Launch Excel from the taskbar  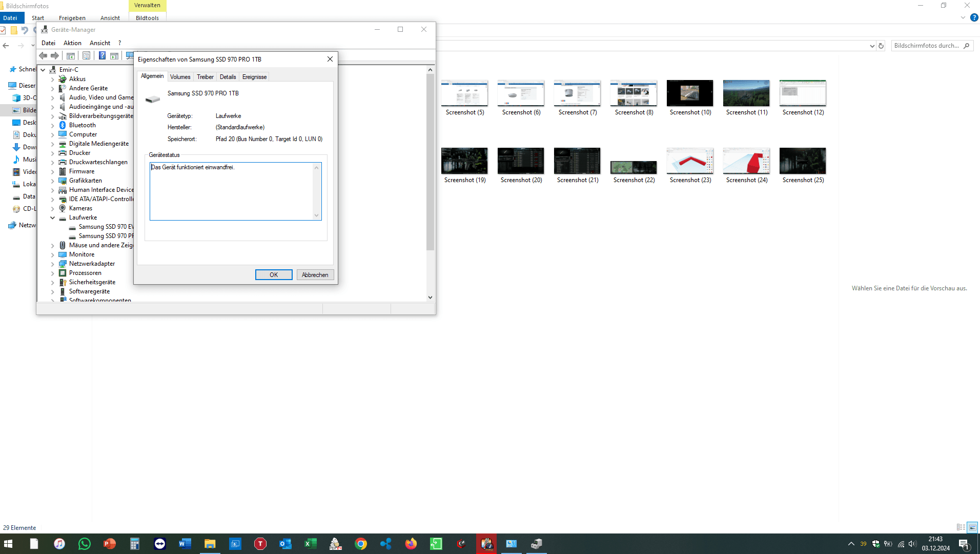[x=310, y=544]
